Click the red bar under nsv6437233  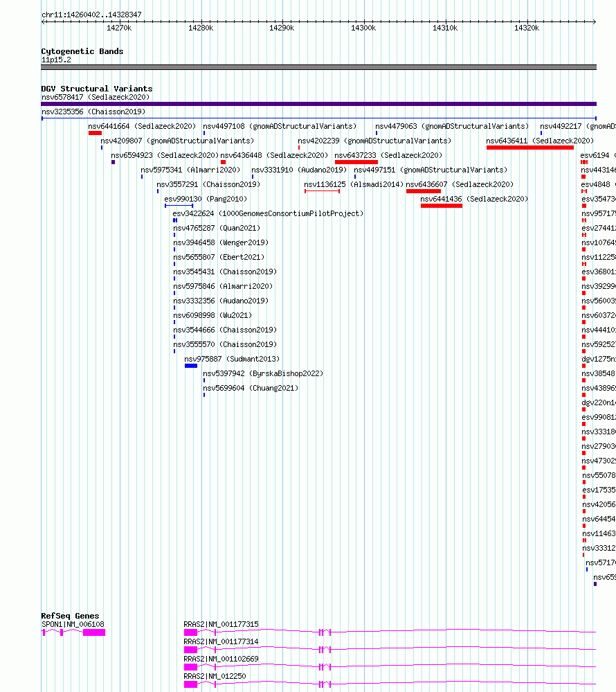click(356, 162)
